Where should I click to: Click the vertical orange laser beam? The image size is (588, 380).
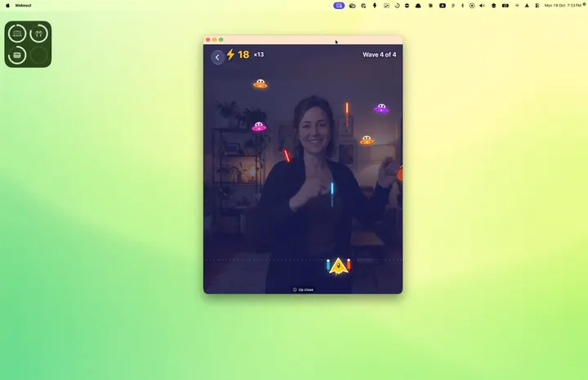point(347,113)
